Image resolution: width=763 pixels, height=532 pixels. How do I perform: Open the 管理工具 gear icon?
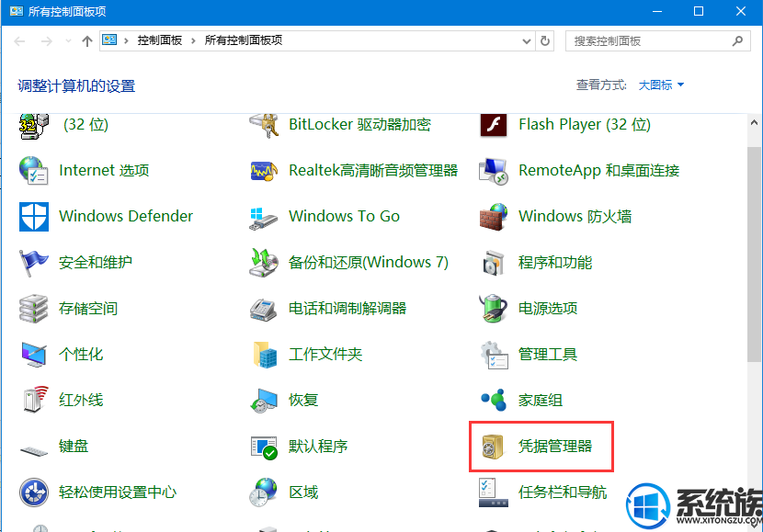point(494,355)
